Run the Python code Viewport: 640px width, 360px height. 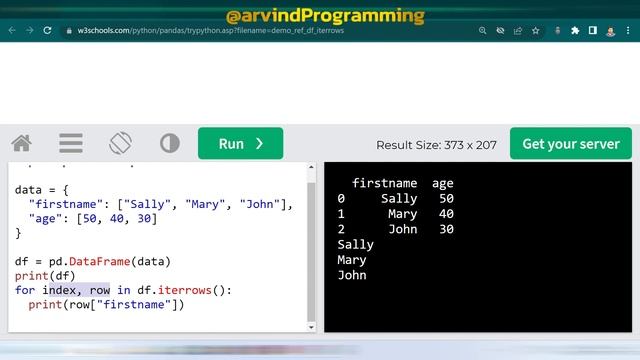pos(240,143)
